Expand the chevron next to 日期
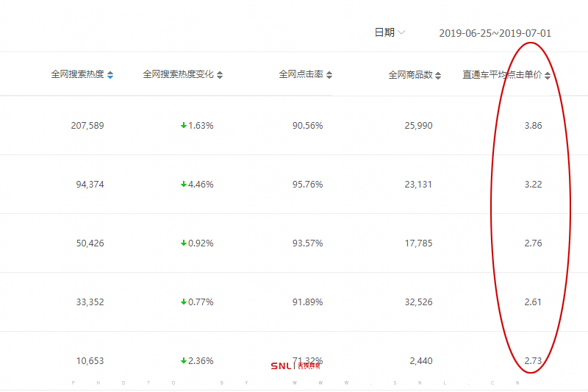 click(x=401, y=32)
